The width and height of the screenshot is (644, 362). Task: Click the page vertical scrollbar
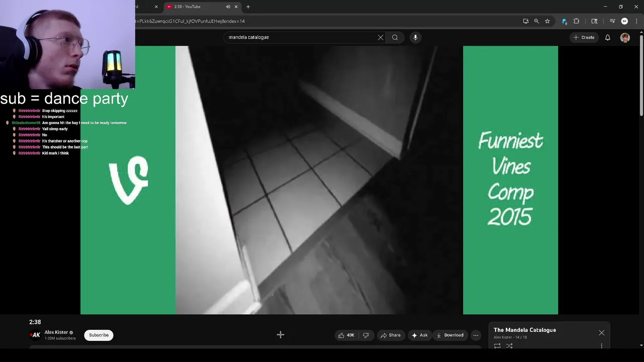[x=641, y=75]
